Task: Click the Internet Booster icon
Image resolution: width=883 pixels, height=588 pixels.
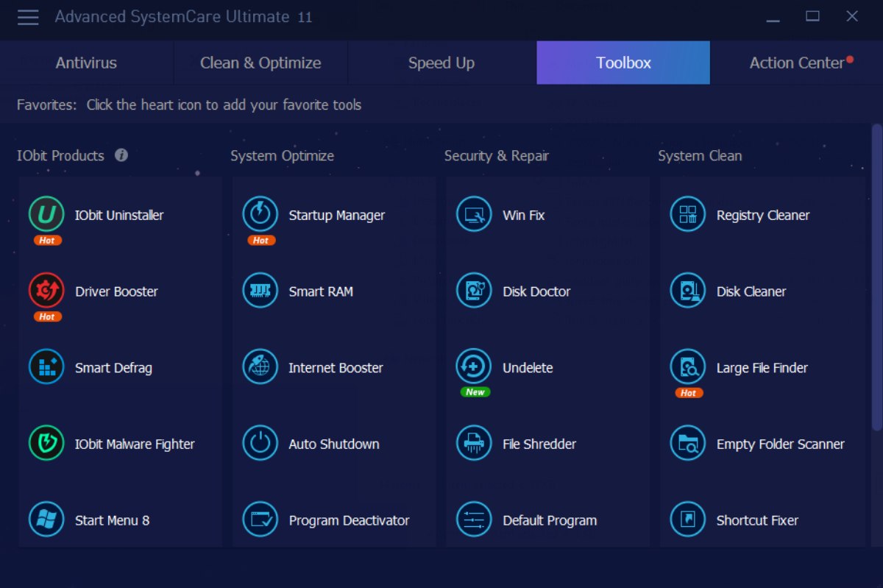Action: click(260, 367)
